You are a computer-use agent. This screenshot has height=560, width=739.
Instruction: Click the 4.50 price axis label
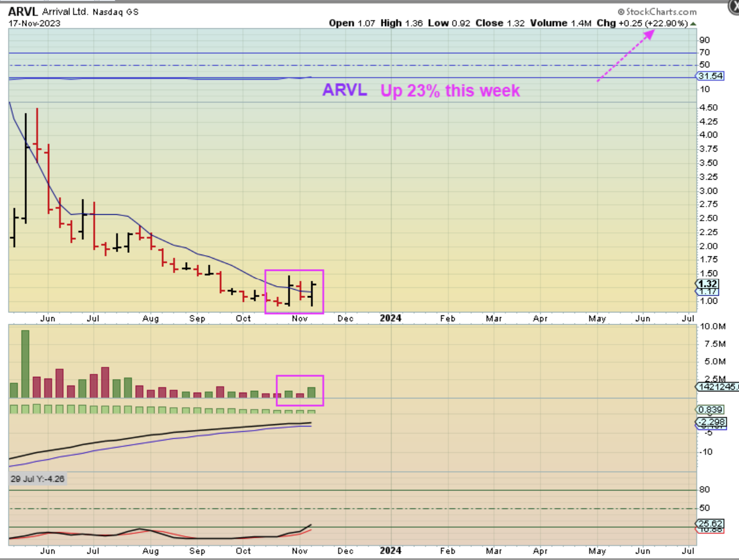click(709, 108)
